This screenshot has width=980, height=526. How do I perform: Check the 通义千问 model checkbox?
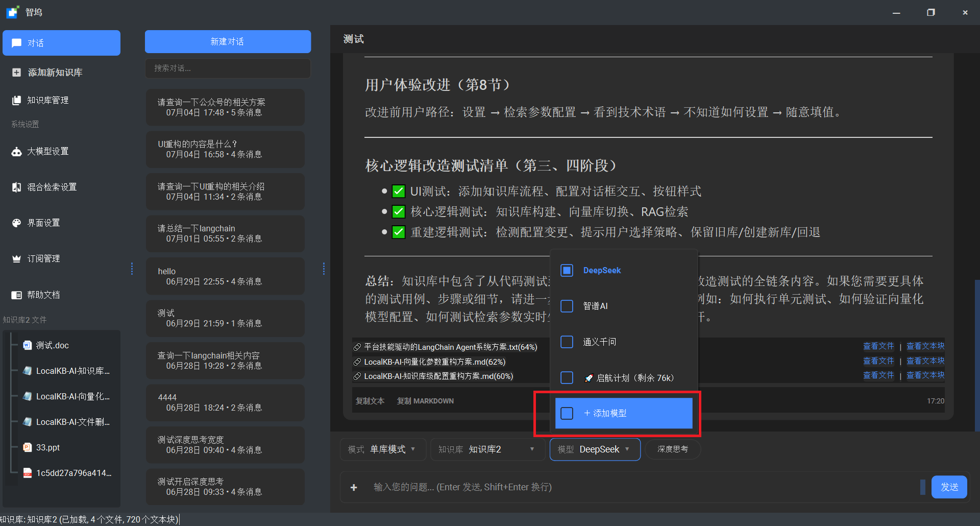pyautogui.click(x=567, y=342)
